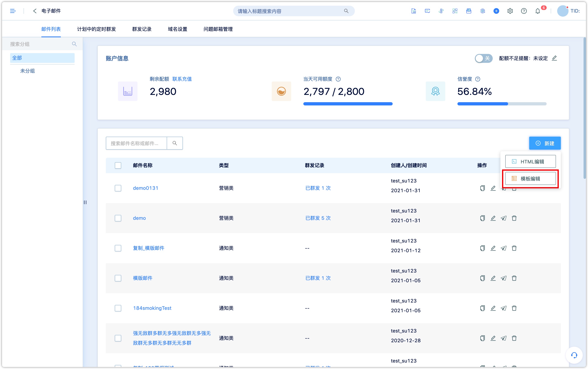Click the user avatar beside TID
This screenshot has height=369, width=588.
click(x=563, y=11)
